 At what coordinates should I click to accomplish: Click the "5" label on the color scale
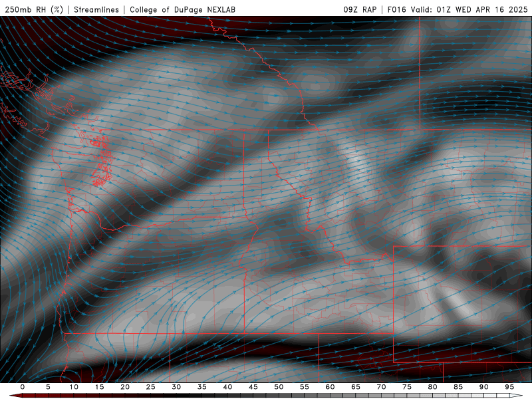[48, 387]
